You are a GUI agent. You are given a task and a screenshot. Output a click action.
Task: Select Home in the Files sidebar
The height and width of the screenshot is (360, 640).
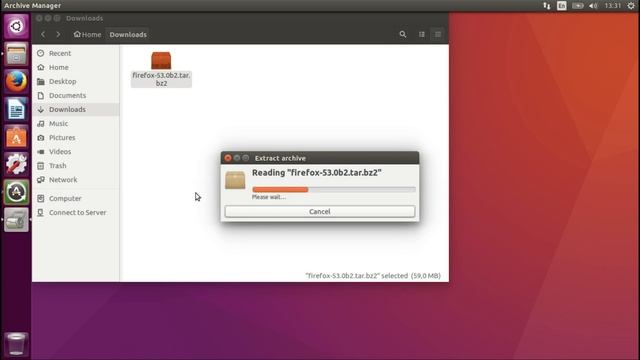tap(76, 67)
